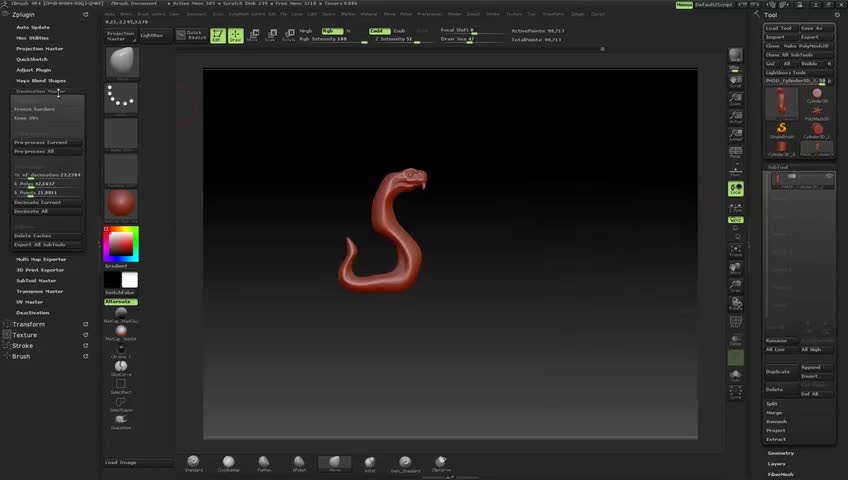Click the Scroll canvas icon
The image size is (848, 480).
pyautogui.click(x=736, y=82)
